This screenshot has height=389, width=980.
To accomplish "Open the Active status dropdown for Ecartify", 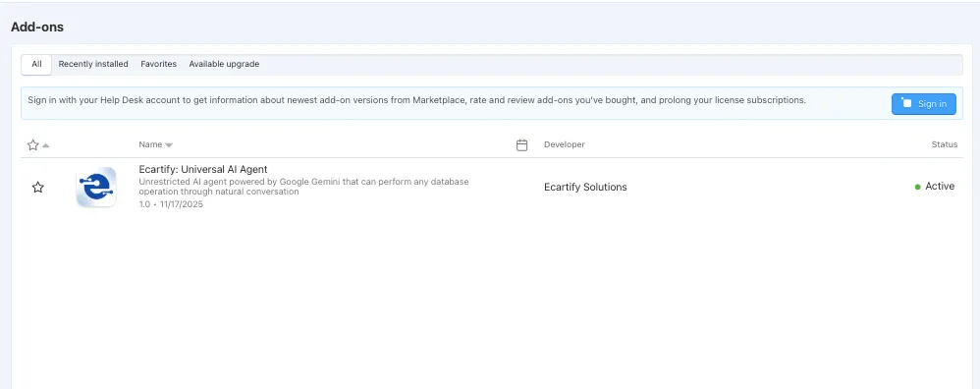I will point(935,187).
